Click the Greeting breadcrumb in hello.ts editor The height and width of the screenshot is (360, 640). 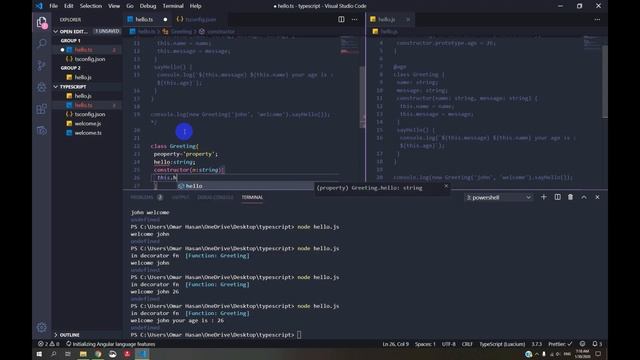point(181,31)
